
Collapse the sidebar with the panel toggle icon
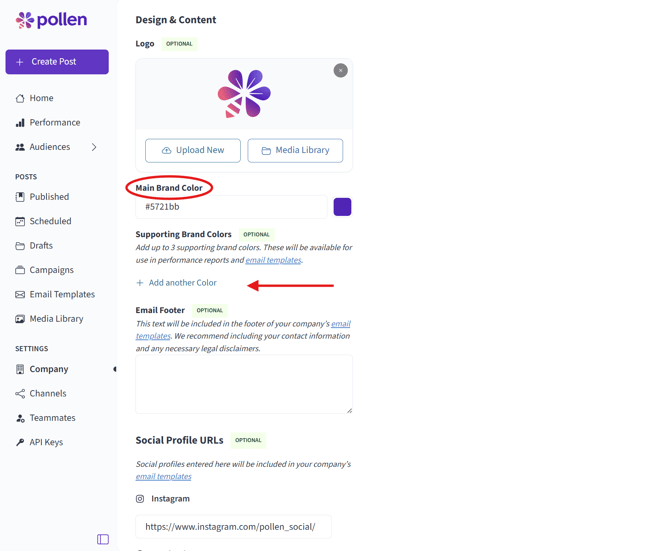(103, 539)
